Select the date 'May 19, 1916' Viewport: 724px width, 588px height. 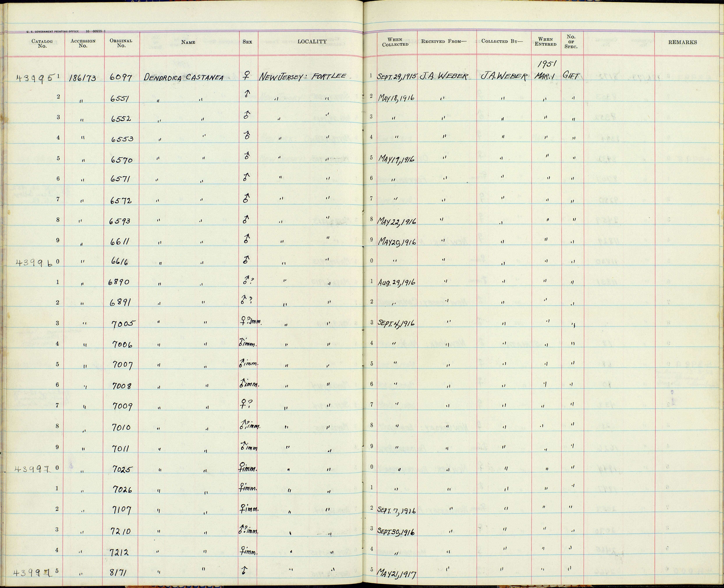click(397, 160)
